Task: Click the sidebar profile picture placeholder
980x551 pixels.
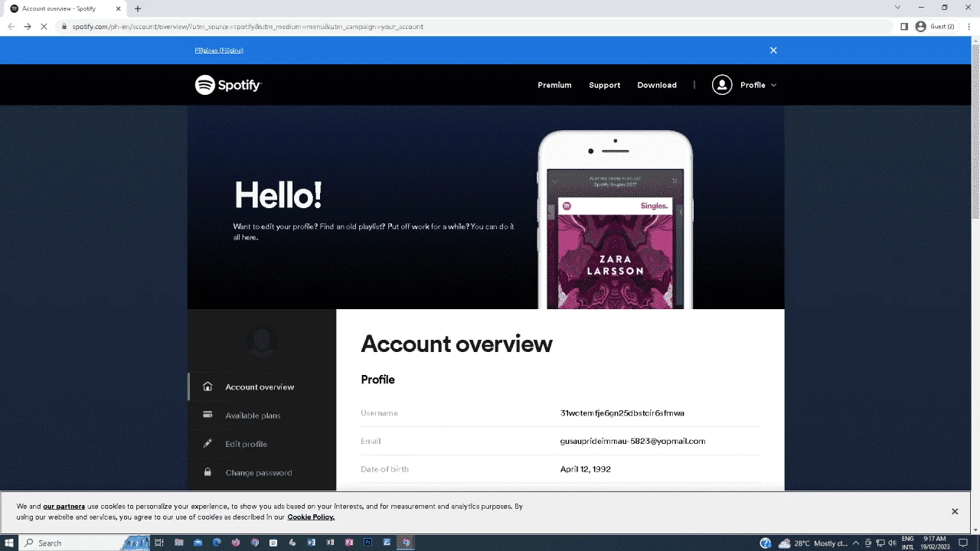Action: pyautogui.click(x=262, y=342)
